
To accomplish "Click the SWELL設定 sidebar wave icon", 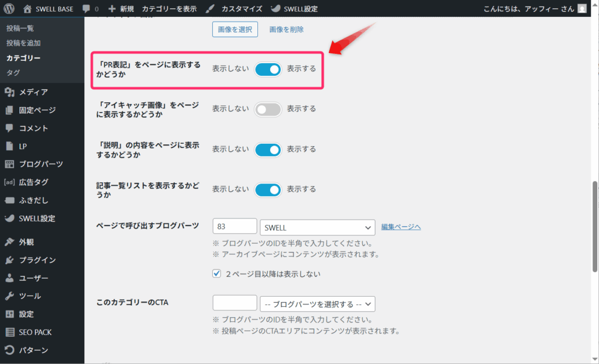I will 9,219.
